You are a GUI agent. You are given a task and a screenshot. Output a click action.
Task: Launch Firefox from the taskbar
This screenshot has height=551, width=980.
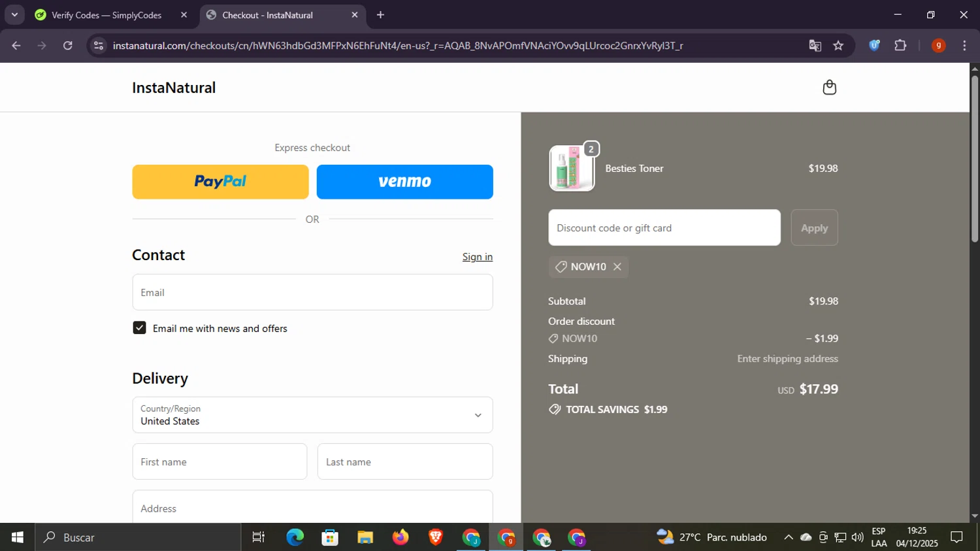click(x=400, y=537)
